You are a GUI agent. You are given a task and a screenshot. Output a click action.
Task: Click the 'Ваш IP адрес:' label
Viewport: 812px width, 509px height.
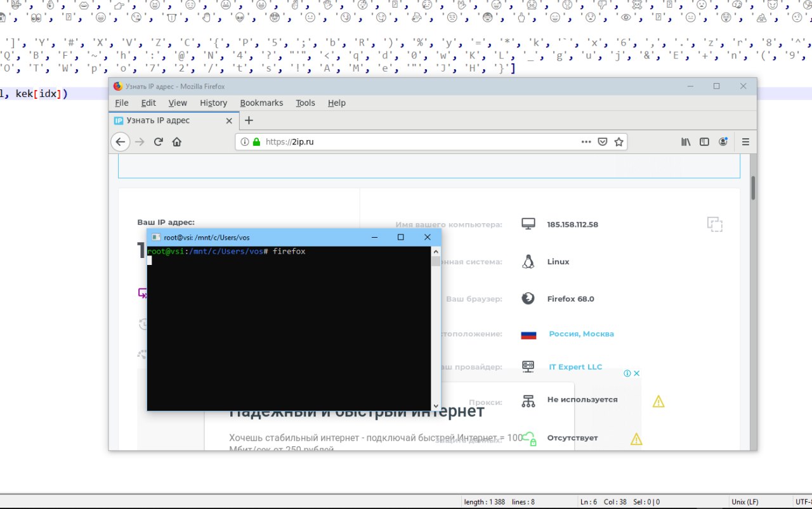pyautogui.click(x=166, y=222)
